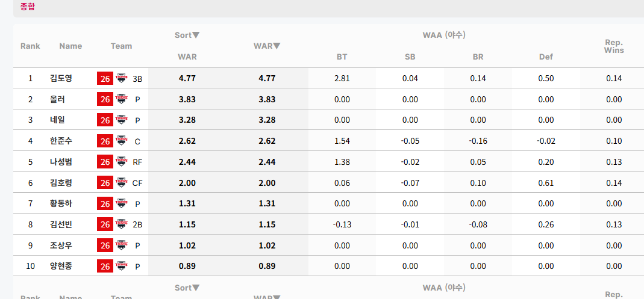Viewport: 644px width, 299px height.
Task: Click the team logo in 양현종's row
Action: [x=121, y=266]
